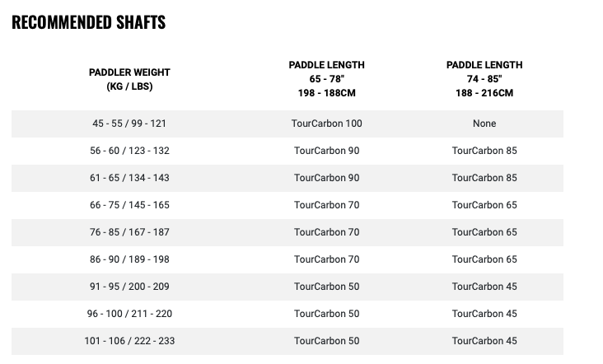
Task: Click TourCarbon 90 in the 61 - 65 row
Action: click(x=326, y=178)
